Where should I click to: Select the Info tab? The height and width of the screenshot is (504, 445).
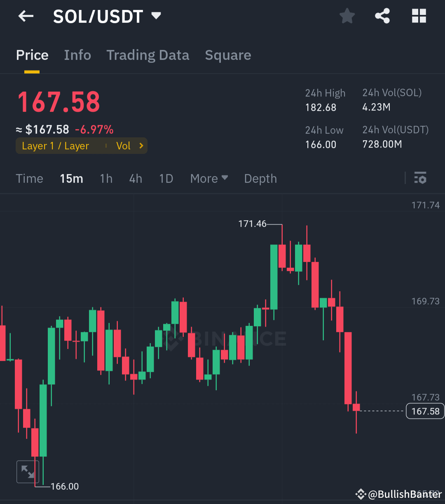coord(77,55)
